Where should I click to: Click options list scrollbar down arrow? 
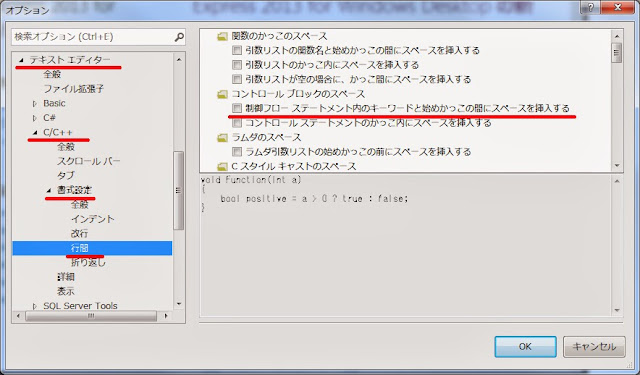617,166
